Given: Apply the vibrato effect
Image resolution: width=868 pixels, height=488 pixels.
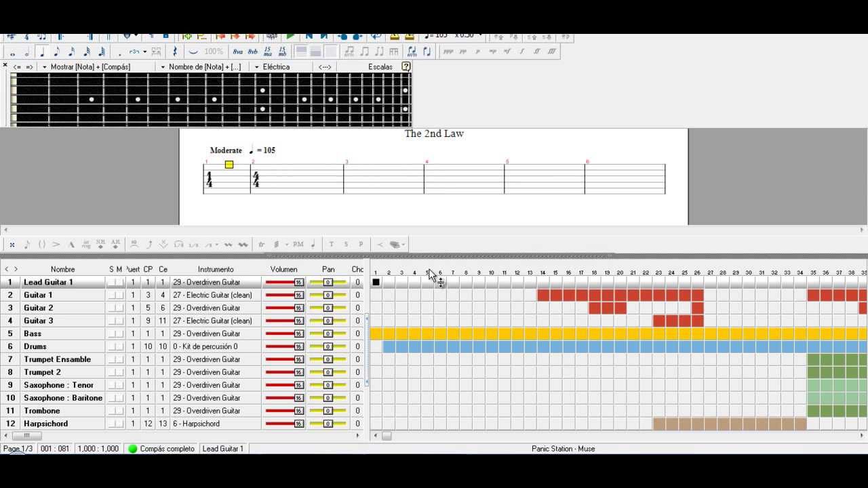Looking at the screenshot, I should pos(228,245).
